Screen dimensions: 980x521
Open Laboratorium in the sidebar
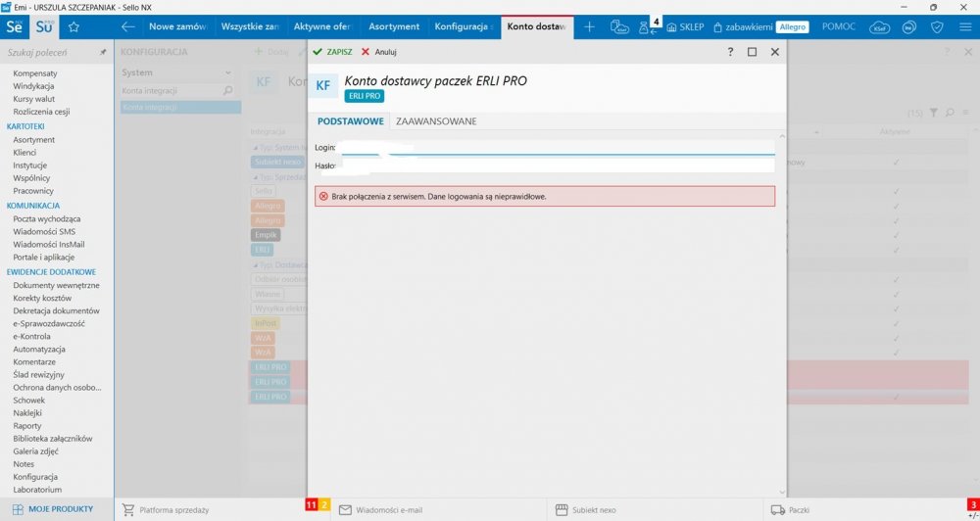pyautogui.click(x=37, y=490)
